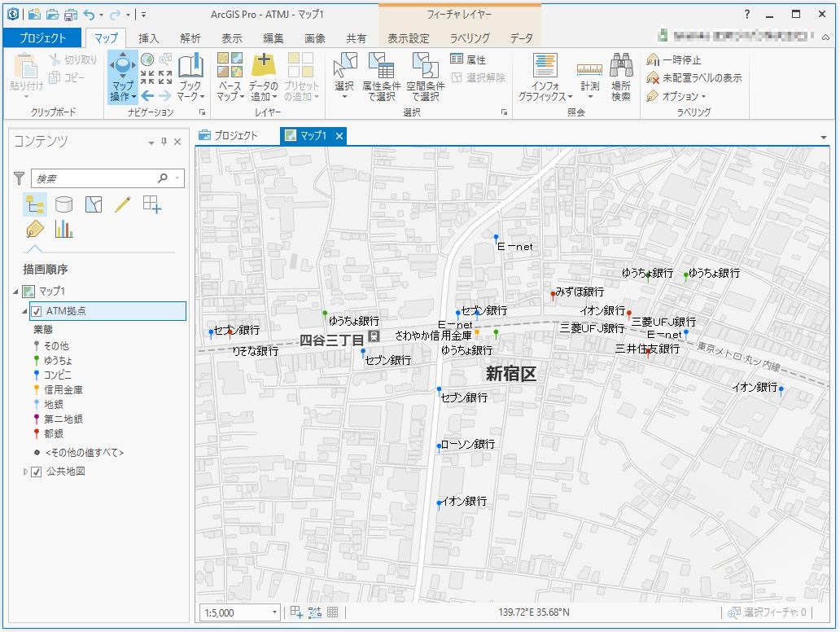Click the Contents search (検索) field
Screen dimensions: 840x632
(x=107, y=178)
